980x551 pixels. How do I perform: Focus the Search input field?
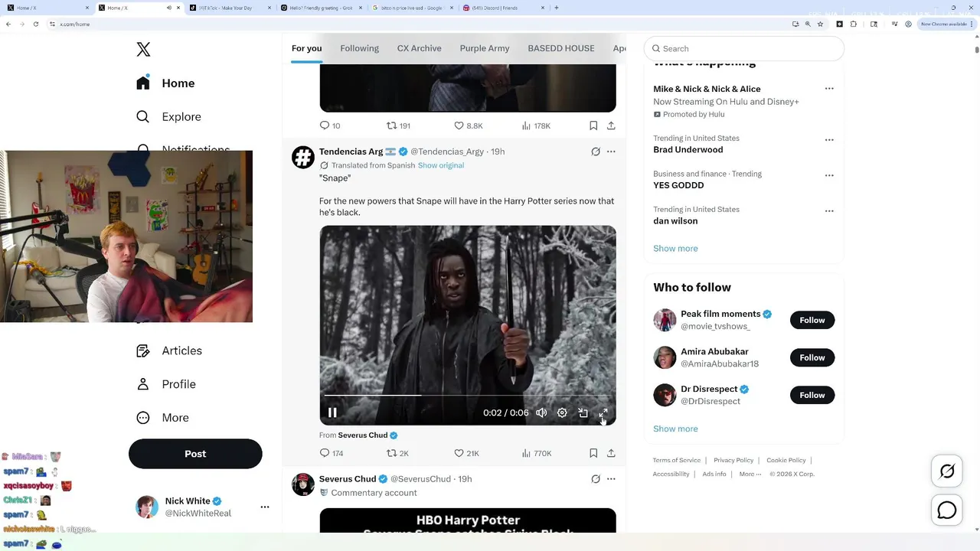tap(744, 48)
